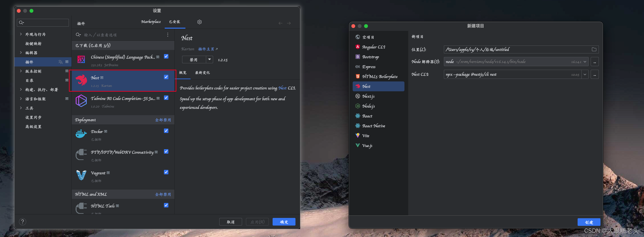Click the plugins gear settings icon

tap(200, 22)
